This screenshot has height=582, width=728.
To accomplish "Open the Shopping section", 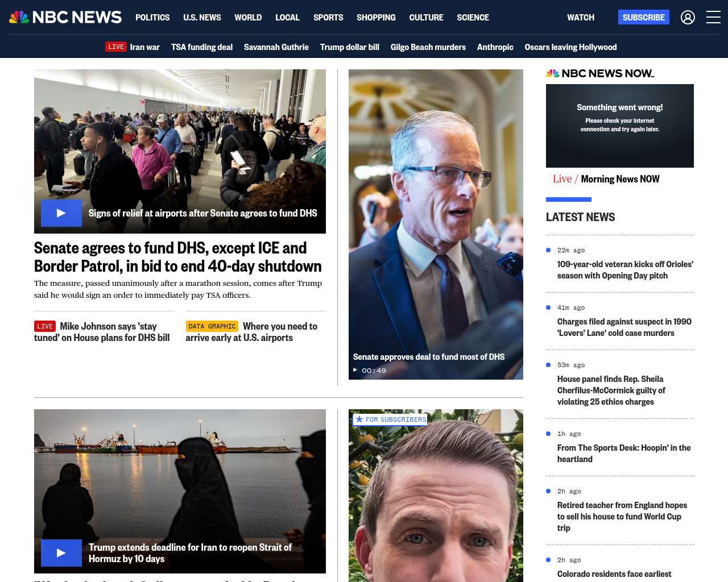I will [376, 18].
